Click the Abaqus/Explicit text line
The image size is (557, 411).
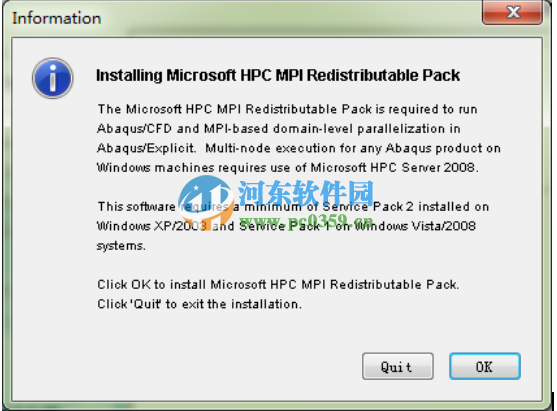[x=299, y=148]
